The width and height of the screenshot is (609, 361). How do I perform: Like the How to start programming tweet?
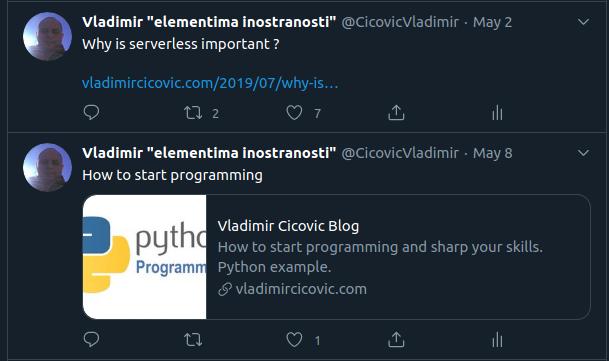click(294, 340)
